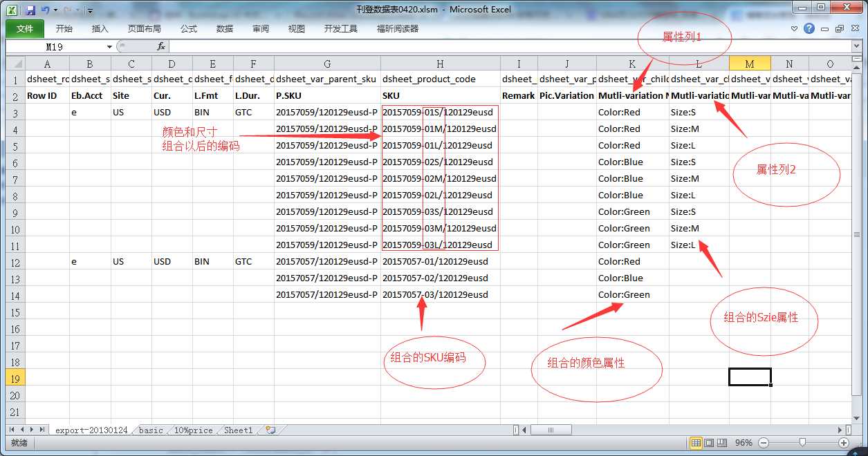Select row 19 header

(15, 378)
